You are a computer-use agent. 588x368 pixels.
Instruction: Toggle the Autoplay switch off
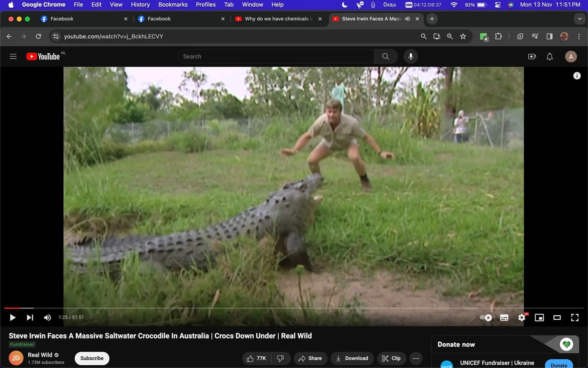485,317
